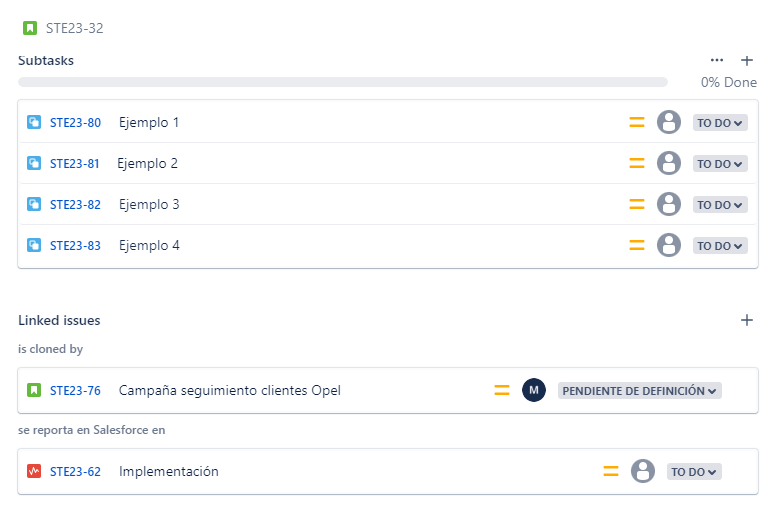Click the green story icon beside STE23-32

(30, 28)
